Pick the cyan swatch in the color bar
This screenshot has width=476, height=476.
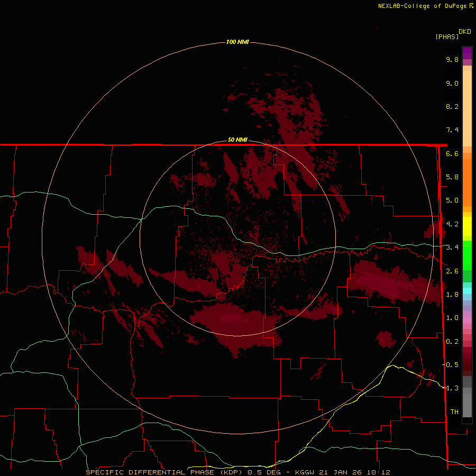click(467, 291)
